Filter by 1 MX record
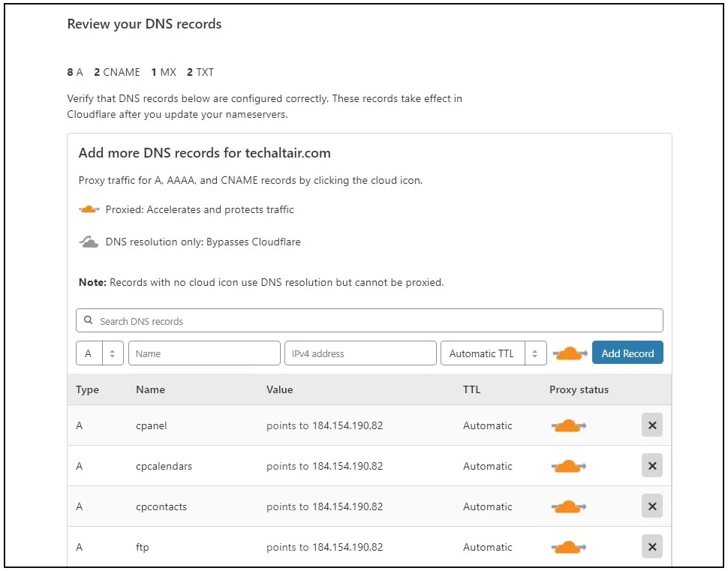 point(164,72)
